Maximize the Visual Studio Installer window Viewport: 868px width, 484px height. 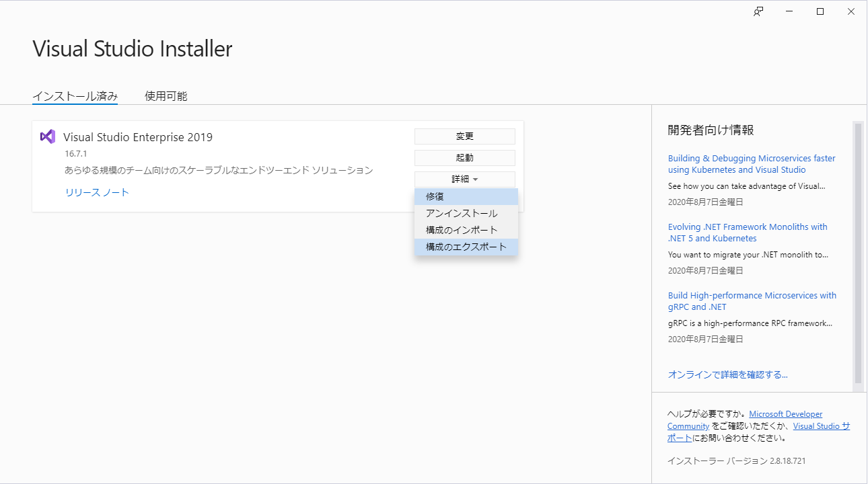tap(820, 11)
